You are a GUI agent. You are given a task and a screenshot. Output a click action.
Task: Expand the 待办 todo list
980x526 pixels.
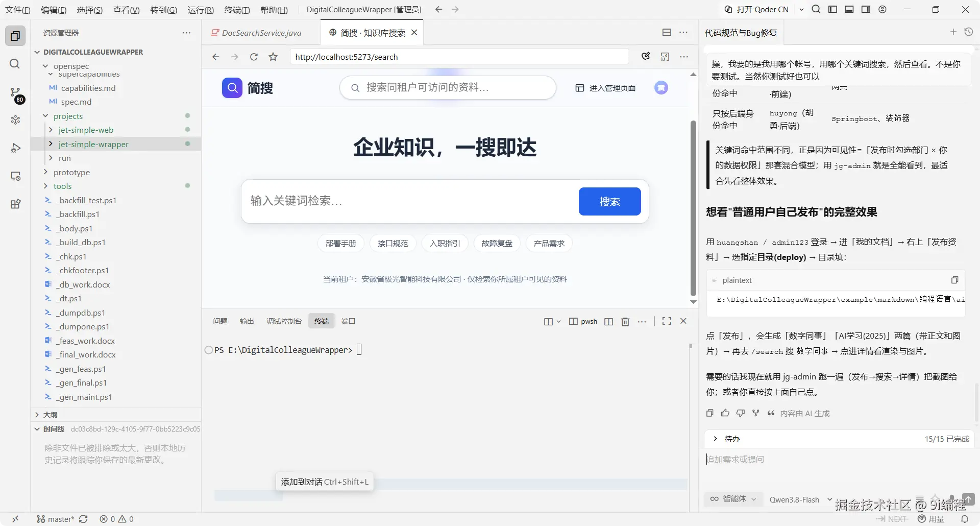715,439
